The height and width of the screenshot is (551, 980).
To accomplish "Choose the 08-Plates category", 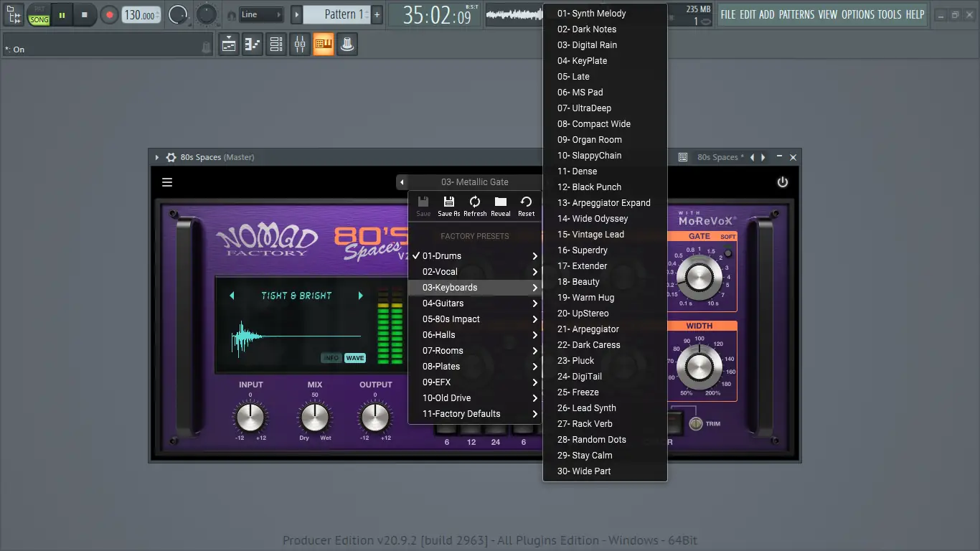I will [475, 367].
